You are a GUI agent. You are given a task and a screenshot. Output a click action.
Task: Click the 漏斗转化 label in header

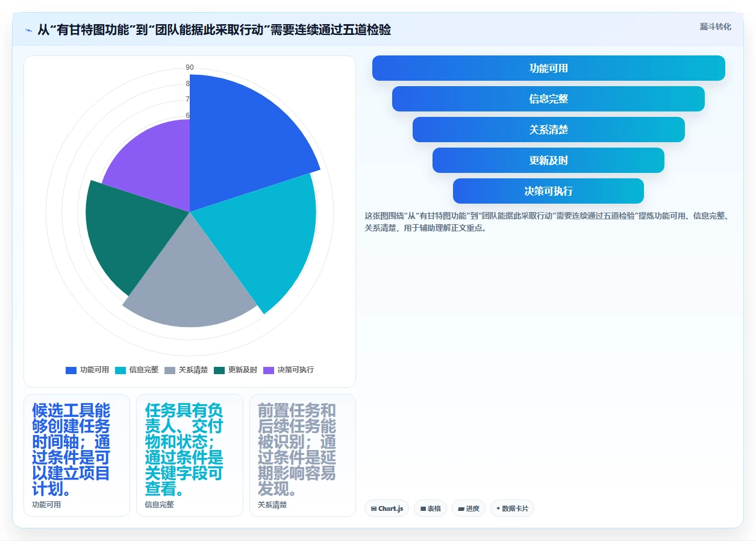tap(716, 27)
